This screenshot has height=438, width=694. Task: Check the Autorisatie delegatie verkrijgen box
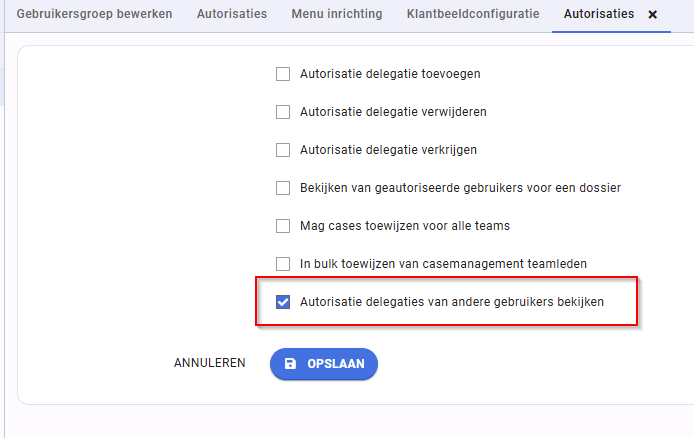point(283,150)
